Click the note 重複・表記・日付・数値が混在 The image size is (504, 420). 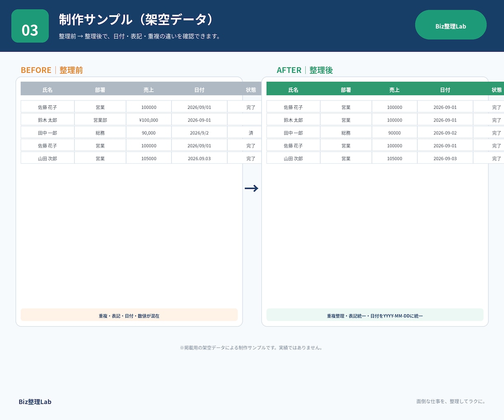tap(129, 315)
